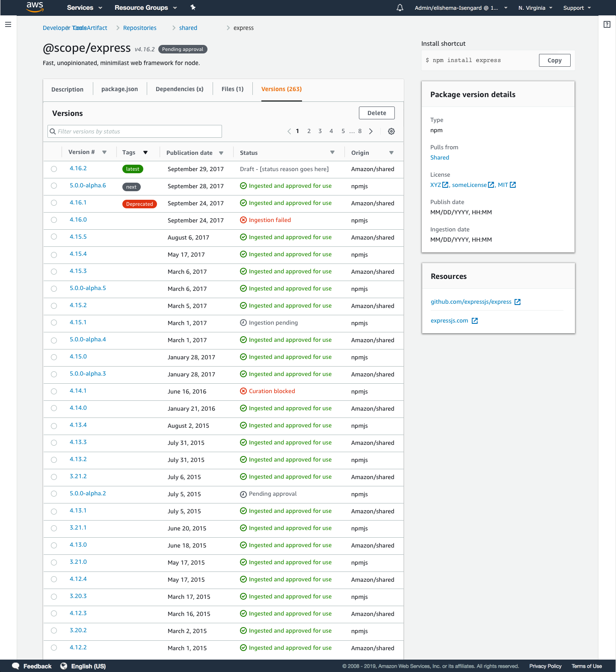Open English (US) language selector
Screen dimensions: 616x672
[88, 666]
